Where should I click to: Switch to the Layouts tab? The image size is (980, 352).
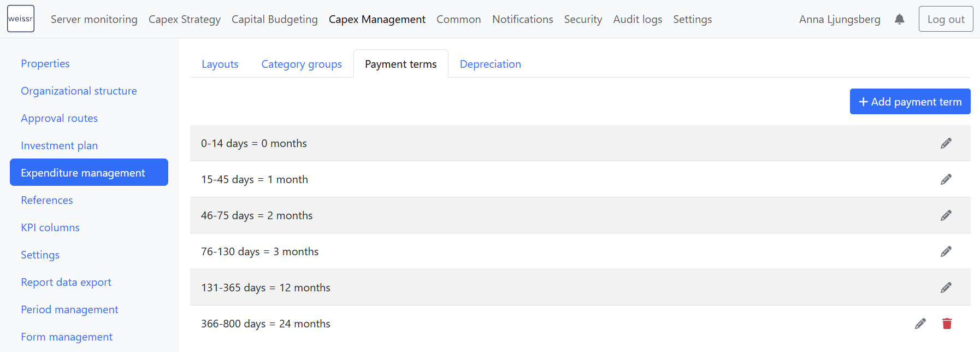tap(220, 64)
